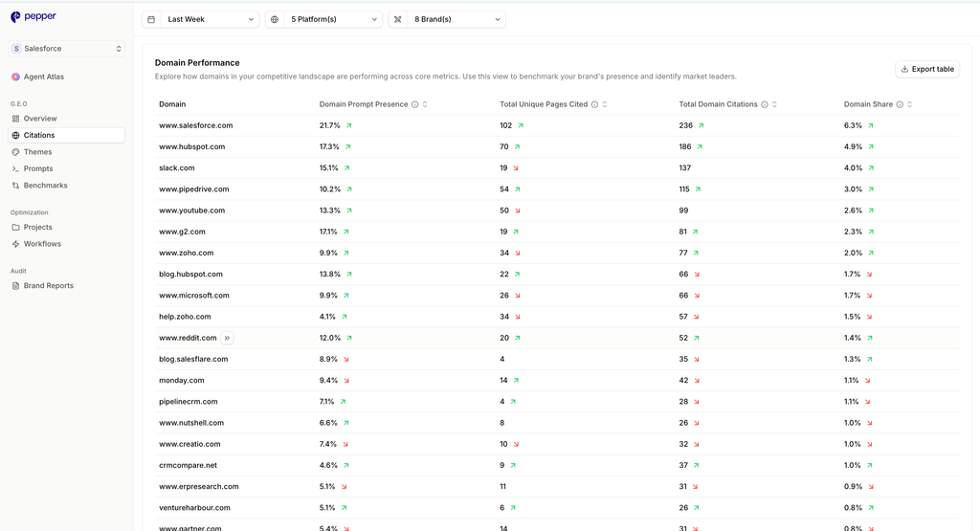Click the brand icon in brands filter
The width and height of the screenshot is (980, 531).
[x=397, y=19]
